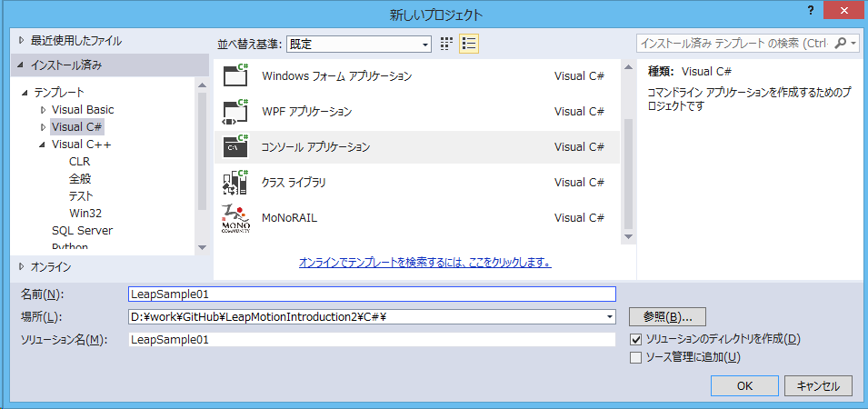
Task: Click the search magnifier icon
Action: tap(840, 43)
